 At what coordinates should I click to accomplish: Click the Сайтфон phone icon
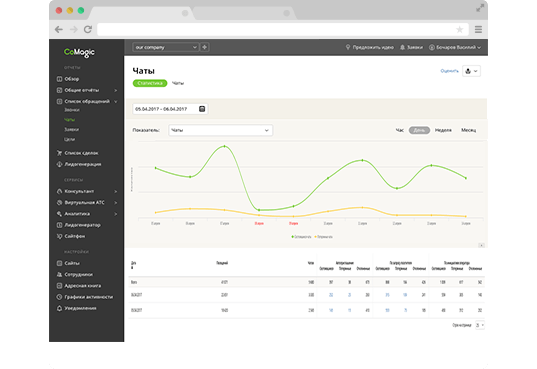59,236
